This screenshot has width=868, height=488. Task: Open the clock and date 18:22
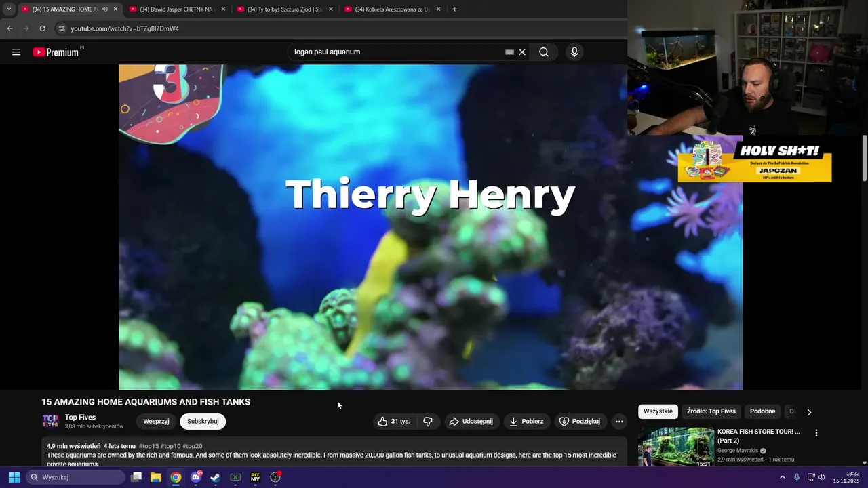click(848, 477)
